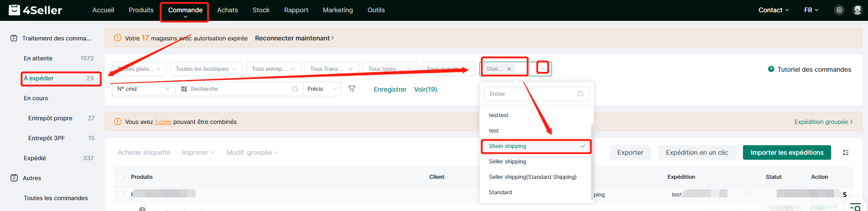This screenshot has height=211, width=868.
Task: Click the 1 colis link
Action: click(163, 122)
